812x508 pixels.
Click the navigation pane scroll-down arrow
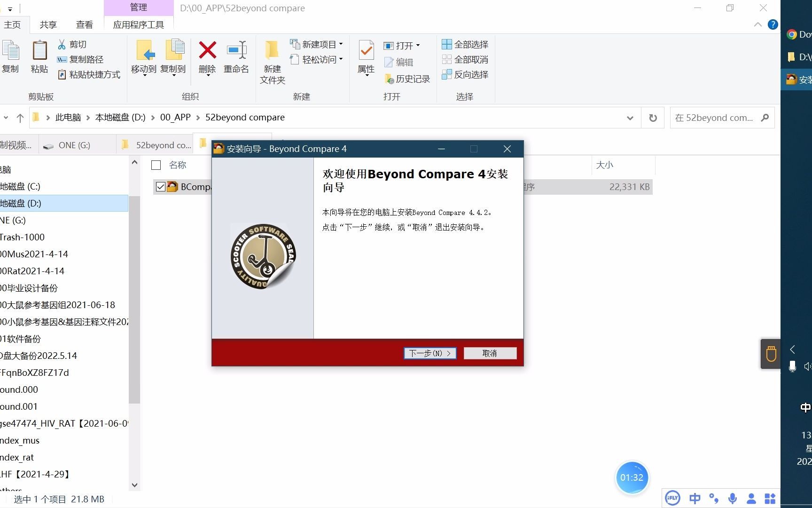click(134, 485)
